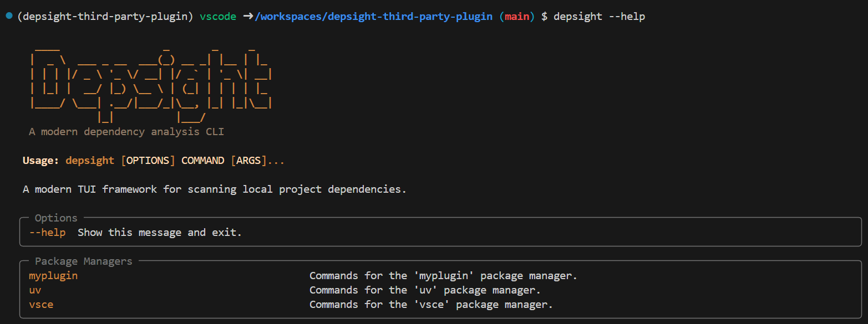Screen dimensions: 868x324
Task: Click the orange depsight name in Usage line
Action: 89,160
